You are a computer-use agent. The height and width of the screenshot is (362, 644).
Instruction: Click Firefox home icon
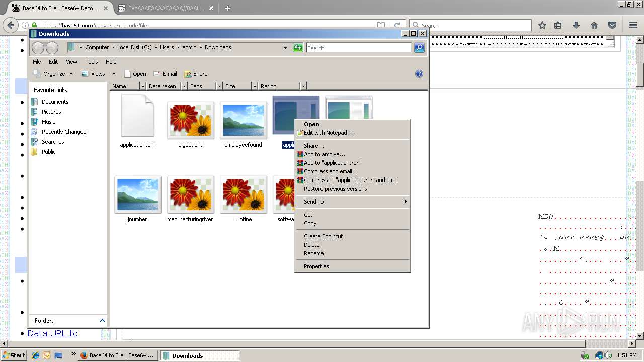[x=594, y=25]
